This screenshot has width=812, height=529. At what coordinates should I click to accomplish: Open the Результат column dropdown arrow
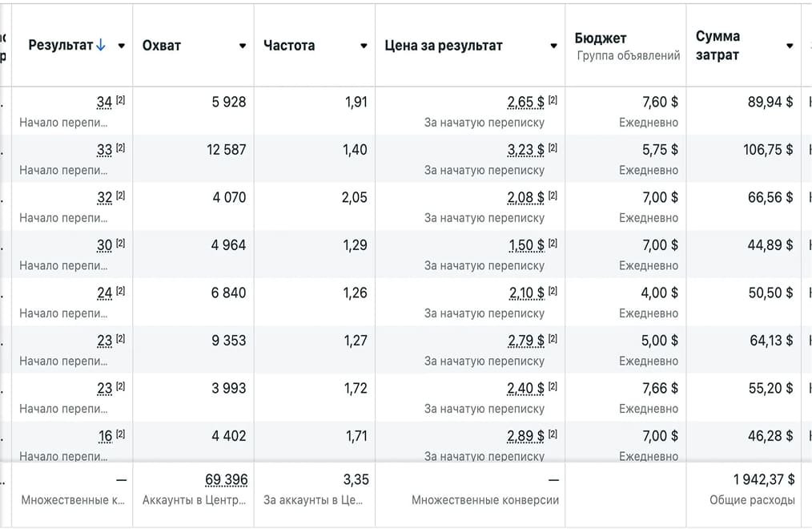(x=122, y=46)
